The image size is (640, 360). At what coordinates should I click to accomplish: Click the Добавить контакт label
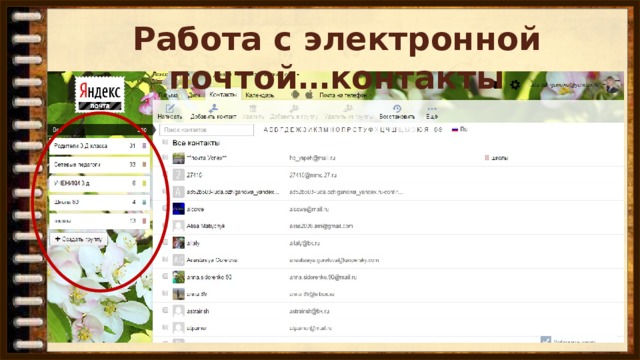click(213, 117)
